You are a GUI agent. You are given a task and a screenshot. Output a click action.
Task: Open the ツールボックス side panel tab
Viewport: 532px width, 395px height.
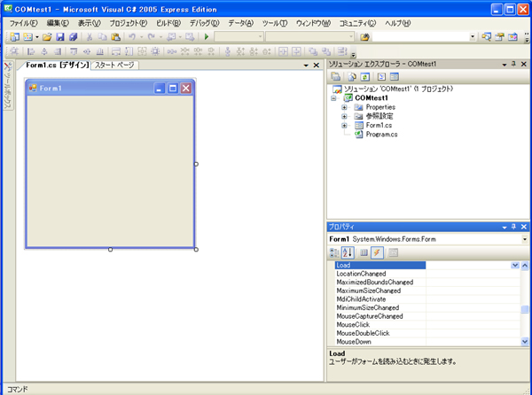[8, 86]
